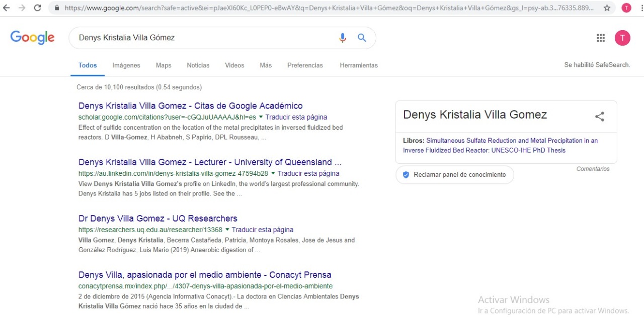Open the Google apps grid

point(600,38)
